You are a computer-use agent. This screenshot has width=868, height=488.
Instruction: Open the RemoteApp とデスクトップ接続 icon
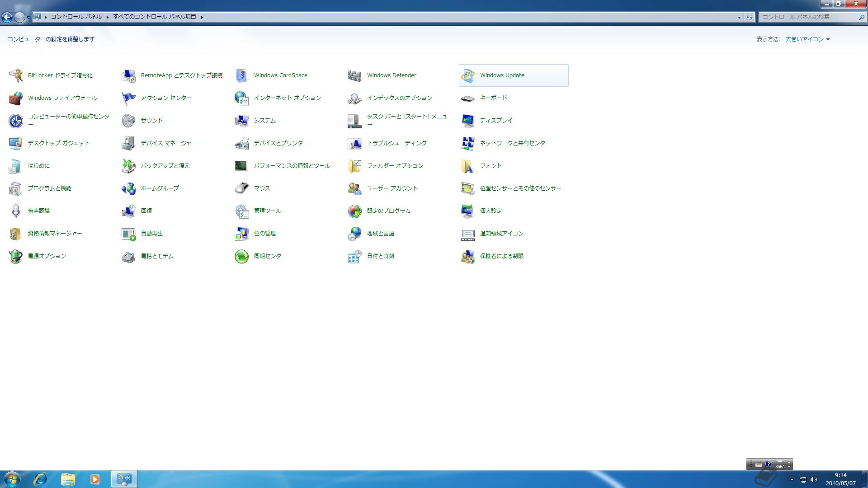[x=129, y=75]
